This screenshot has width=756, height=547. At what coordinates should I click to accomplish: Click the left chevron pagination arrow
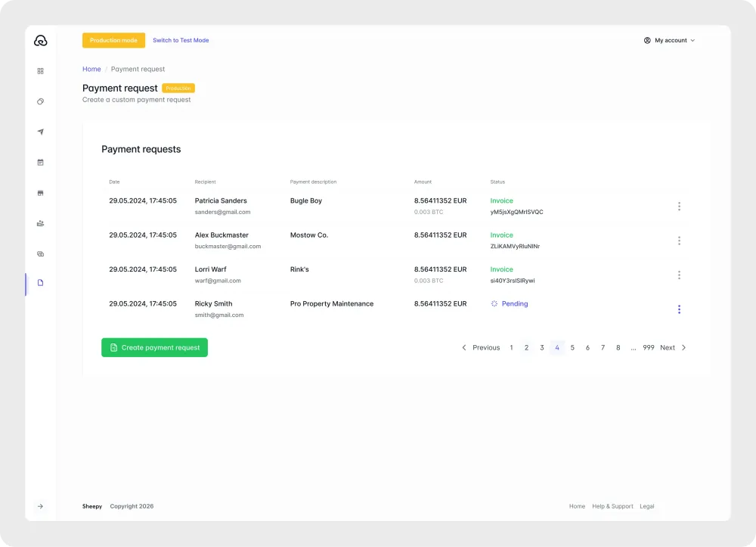click(464, 347)
